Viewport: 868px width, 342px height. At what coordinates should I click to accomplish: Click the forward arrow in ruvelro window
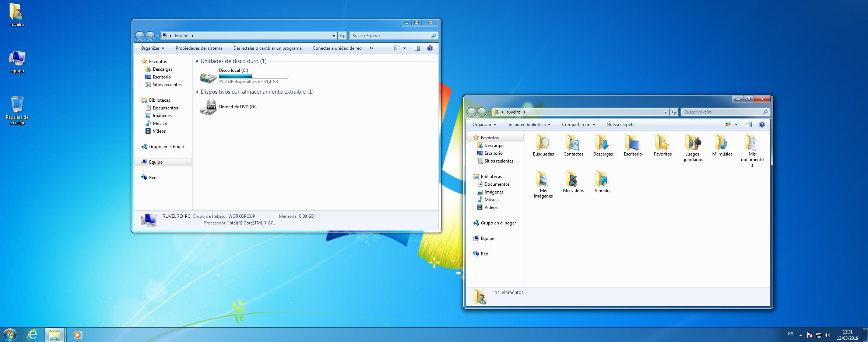pyautogui.click(x=482, y=112)
